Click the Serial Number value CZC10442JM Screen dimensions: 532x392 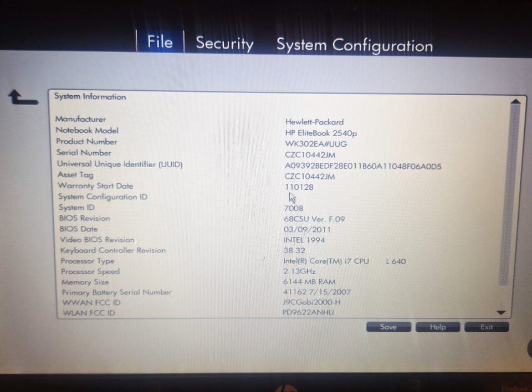[x=310, y=155]
